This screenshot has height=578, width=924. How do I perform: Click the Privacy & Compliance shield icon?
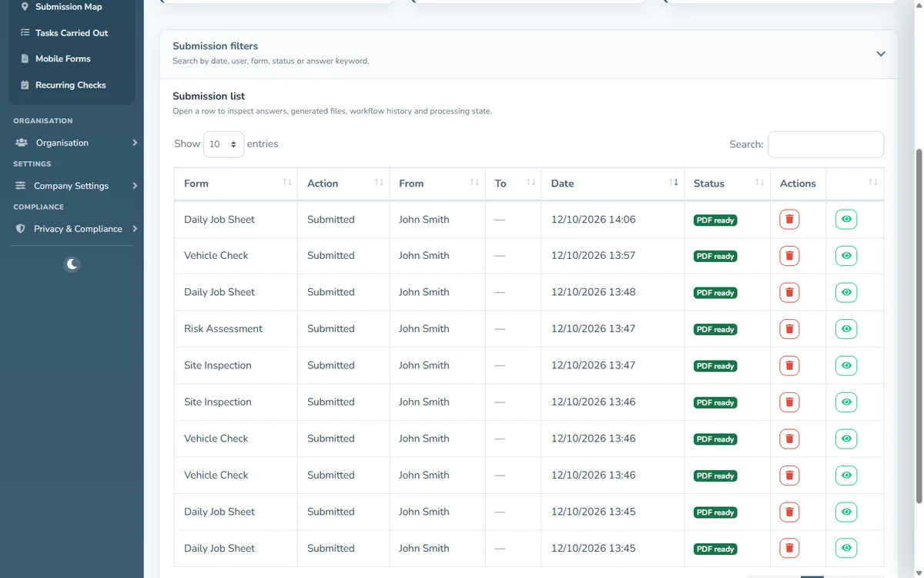tap(21, 229)
